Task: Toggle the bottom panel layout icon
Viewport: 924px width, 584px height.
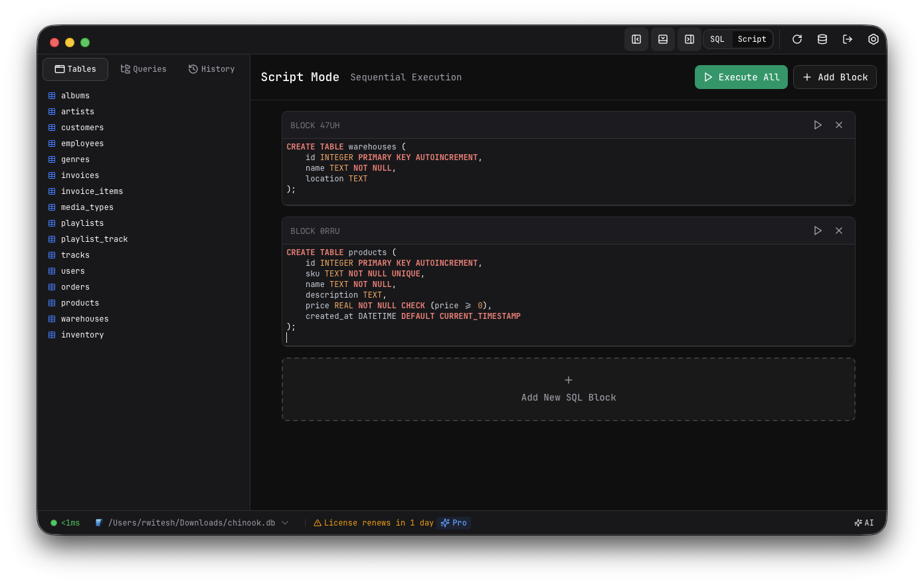Action: click(x=662, y=39)
